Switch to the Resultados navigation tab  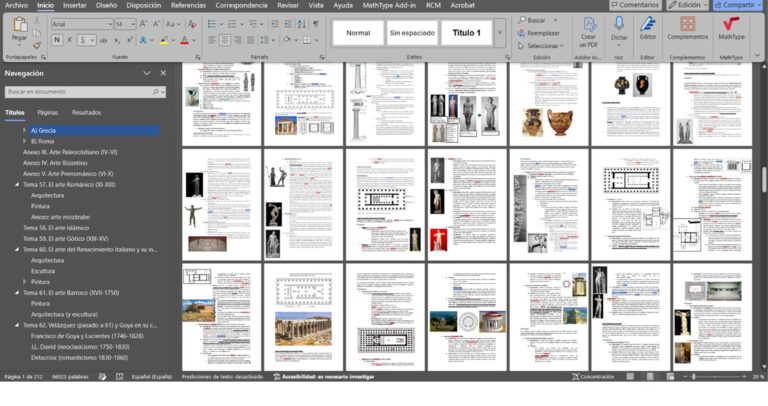point(86,113)
